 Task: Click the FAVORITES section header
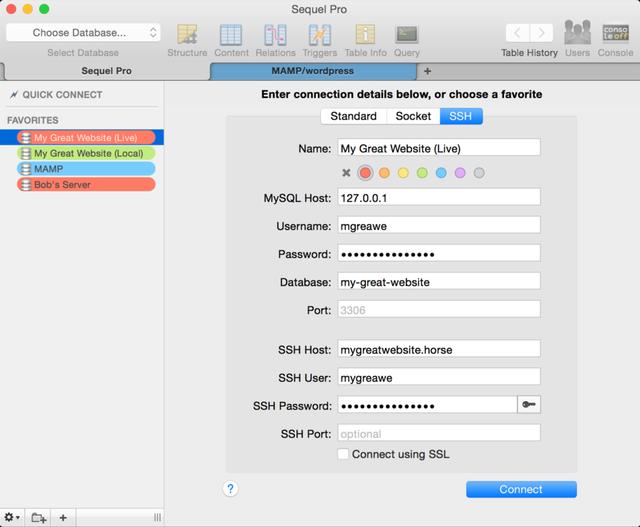[33, 120]
